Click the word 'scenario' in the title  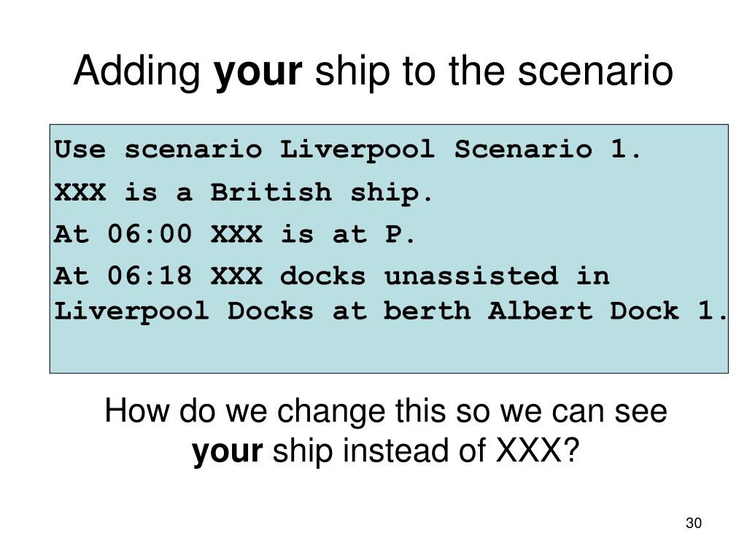point(595,71)
